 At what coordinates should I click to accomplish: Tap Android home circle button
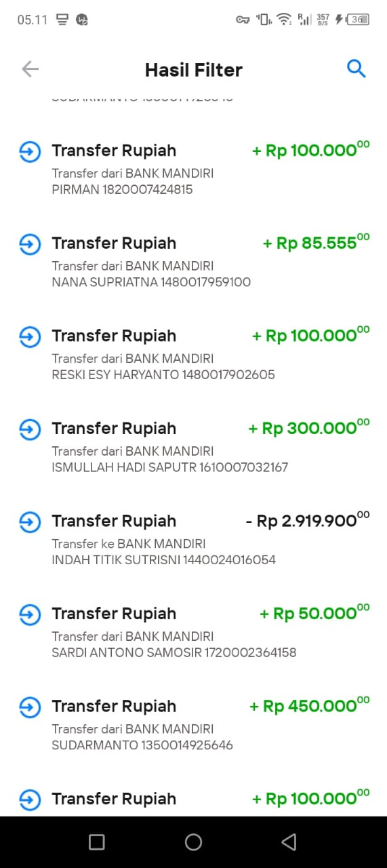(x=193, y=842)
